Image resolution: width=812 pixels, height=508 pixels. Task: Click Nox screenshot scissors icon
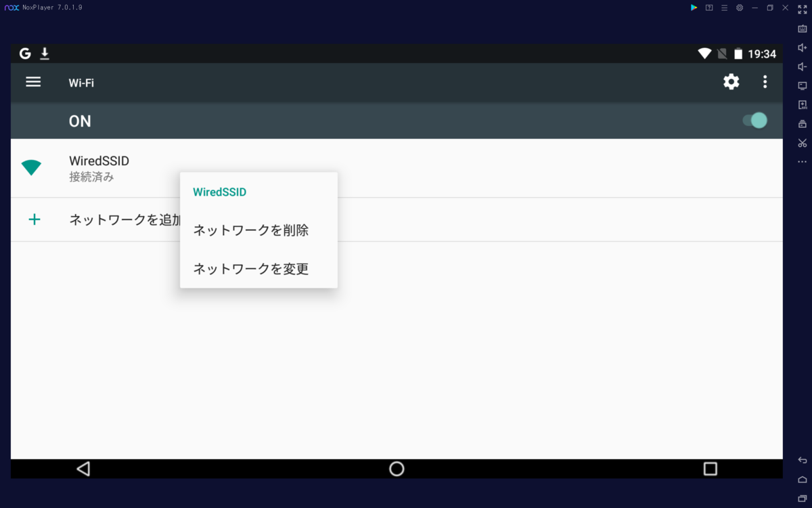pyautogui.click(x=803, y=143)
